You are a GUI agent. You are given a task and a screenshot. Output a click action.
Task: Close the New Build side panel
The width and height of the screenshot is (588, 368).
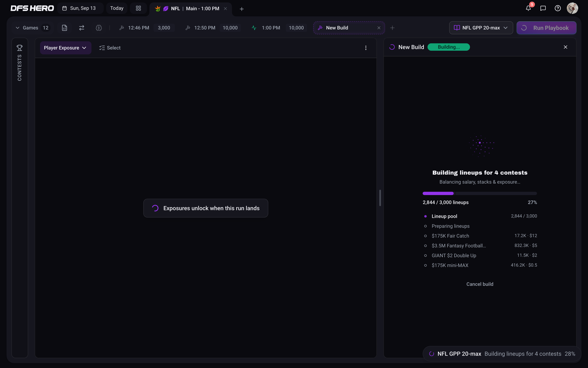tap(565, 47)
